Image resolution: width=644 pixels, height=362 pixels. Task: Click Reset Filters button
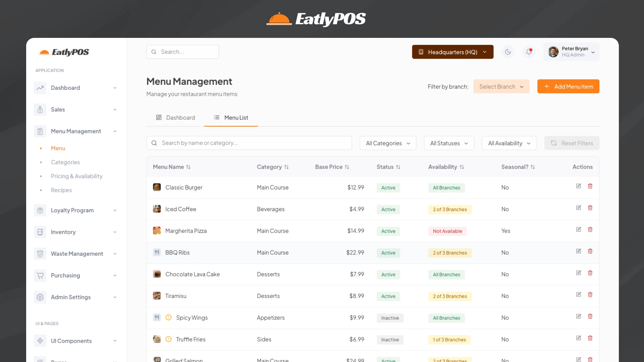click(x=572, y=143)
